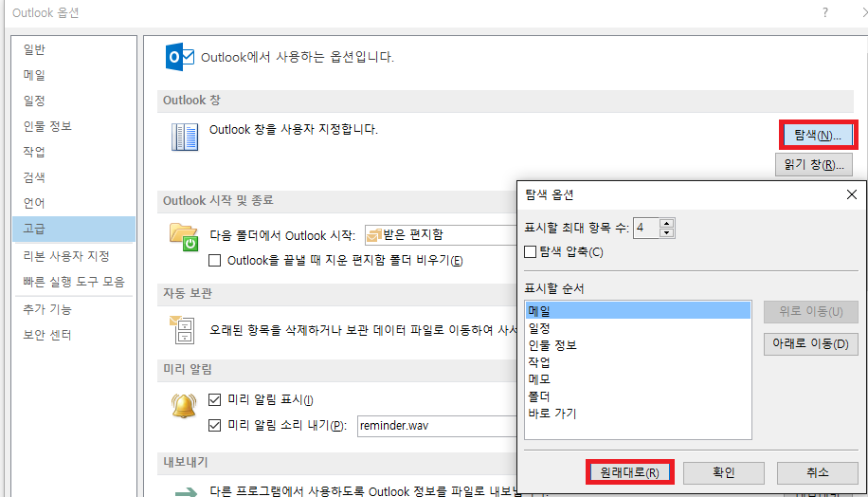Image resolution: width=868 pixels, height=497 pixels.
Task: Toggle 미리 알림 소리 내기 checkbox
Action: tap(215, 425)
